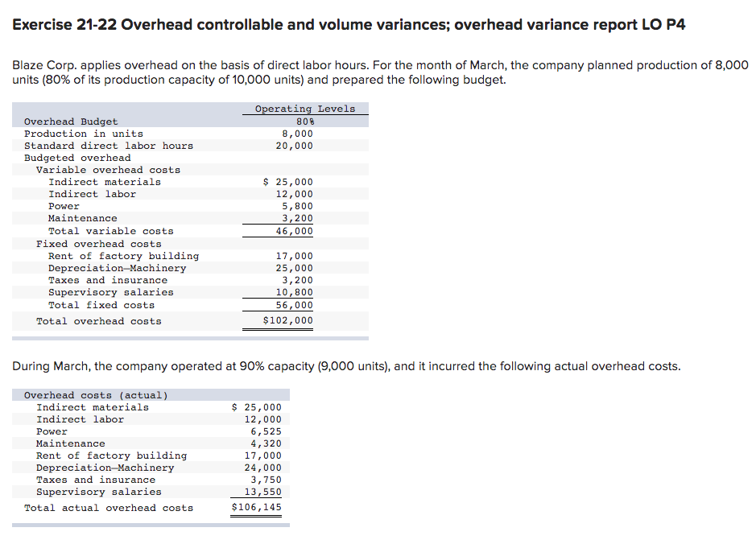Click the 'Total overhead costs' label
Image resolution: width=756 pixels, height=540 pixels.
click(99, 321)
